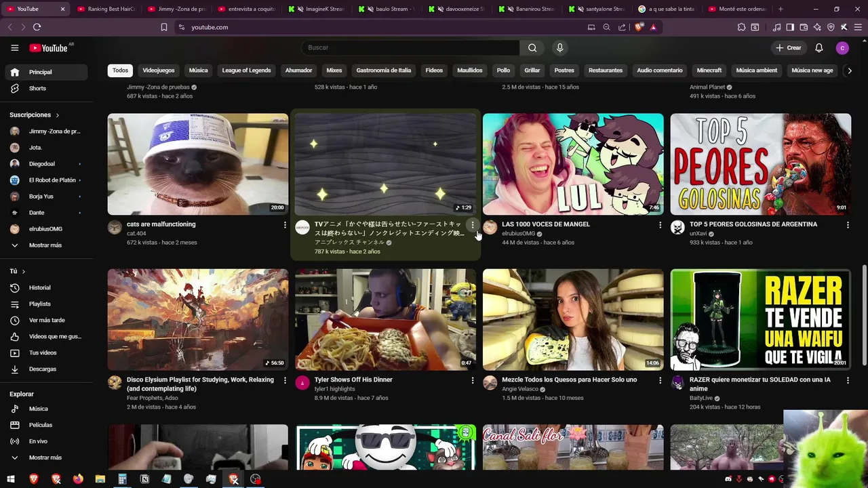
Task: Open the Angie Velasco channel avatar
Action: point(490,383)
